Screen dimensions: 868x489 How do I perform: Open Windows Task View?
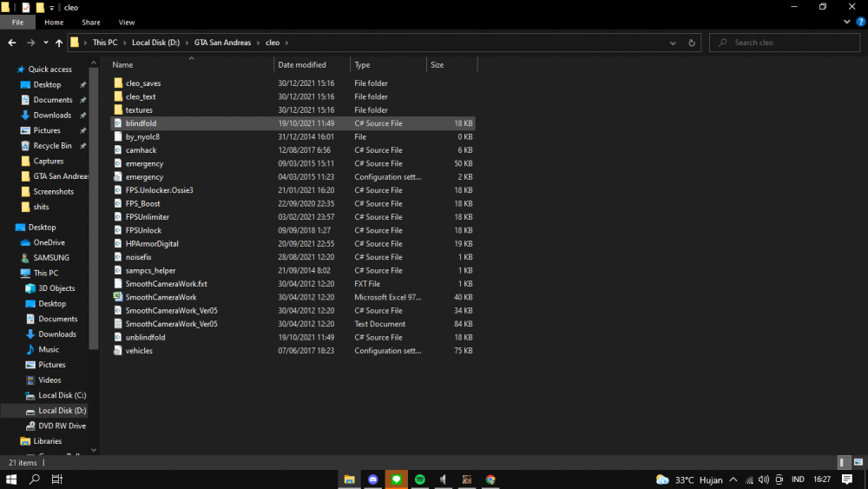(57, 479)
